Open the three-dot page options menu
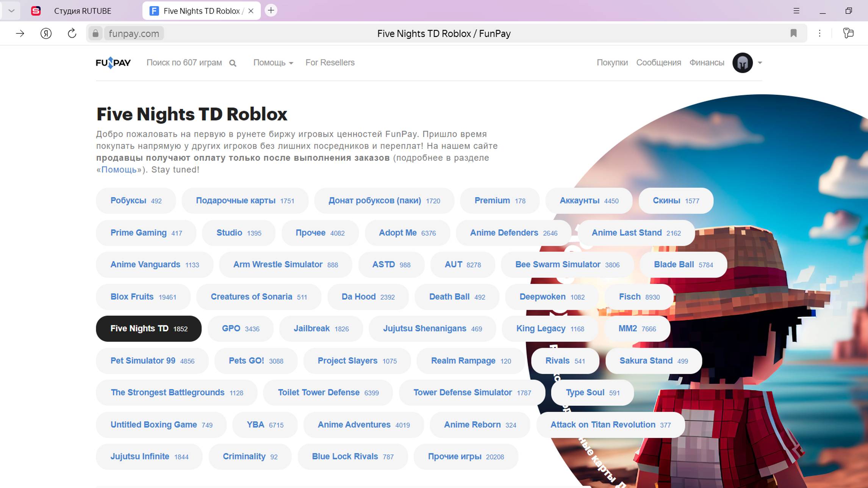Screen dimensions: 868x488 pos(820,33)
